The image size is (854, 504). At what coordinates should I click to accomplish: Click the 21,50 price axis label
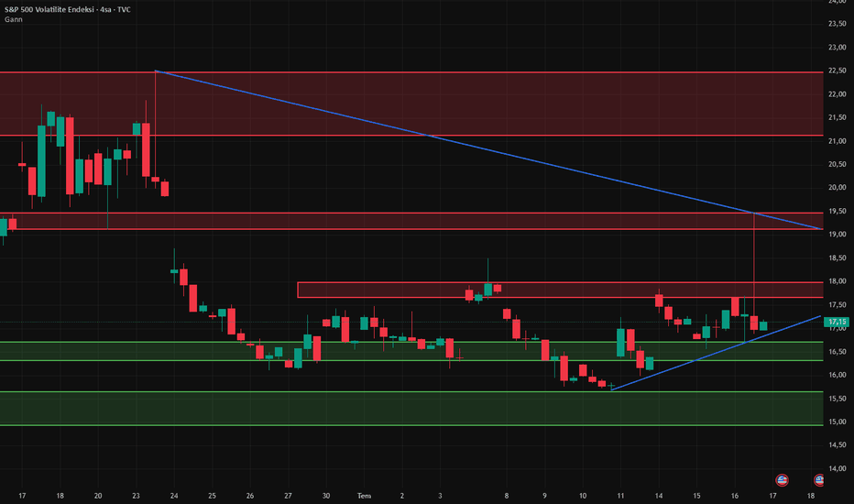838,117
